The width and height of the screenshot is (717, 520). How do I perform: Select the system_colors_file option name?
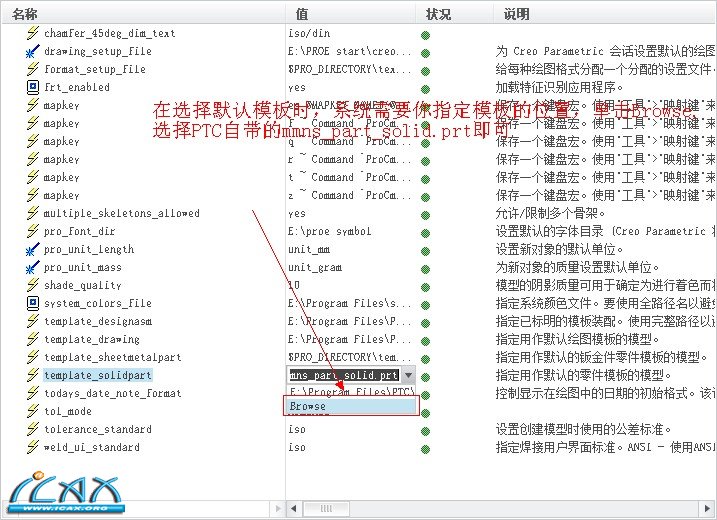click(x=97, y=303)
